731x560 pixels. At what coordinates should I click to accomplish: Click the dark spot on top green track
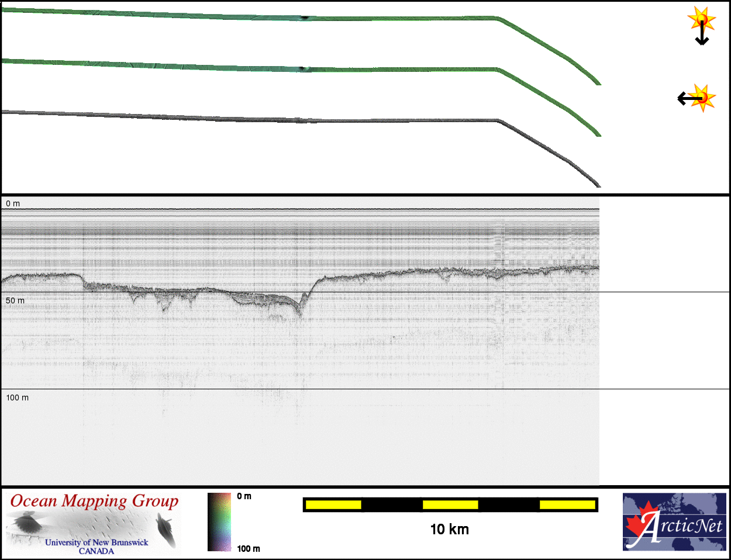pyautogui.click(x=304, y=18)
